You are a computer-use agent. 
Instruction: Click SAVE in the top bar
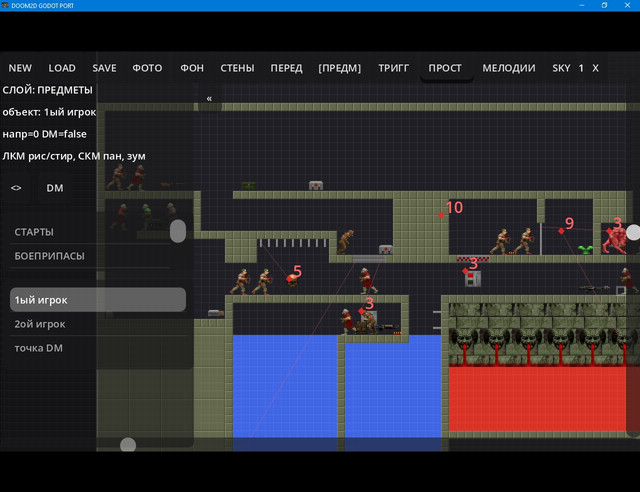(104, 68)
